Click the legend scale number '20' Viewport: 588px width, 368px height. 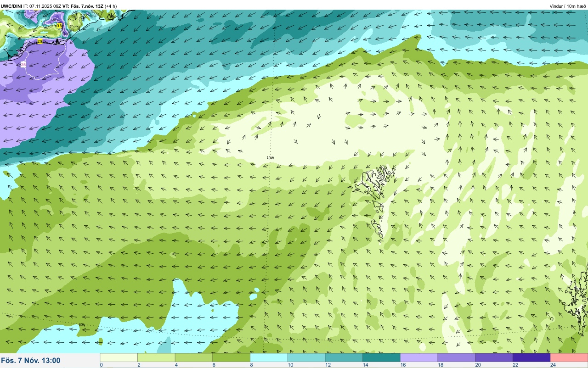click(478, 365)
